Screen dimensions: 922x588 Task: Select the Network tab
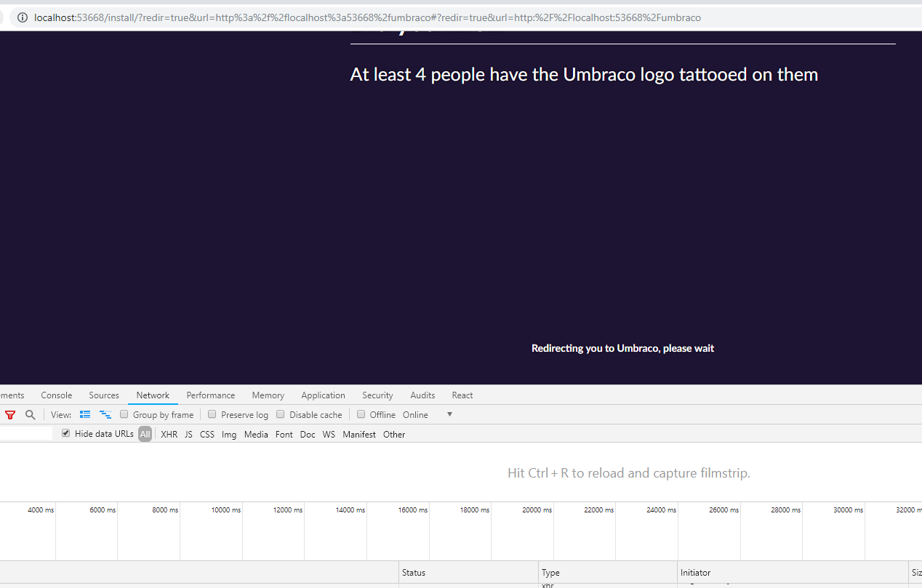[153, 395]
